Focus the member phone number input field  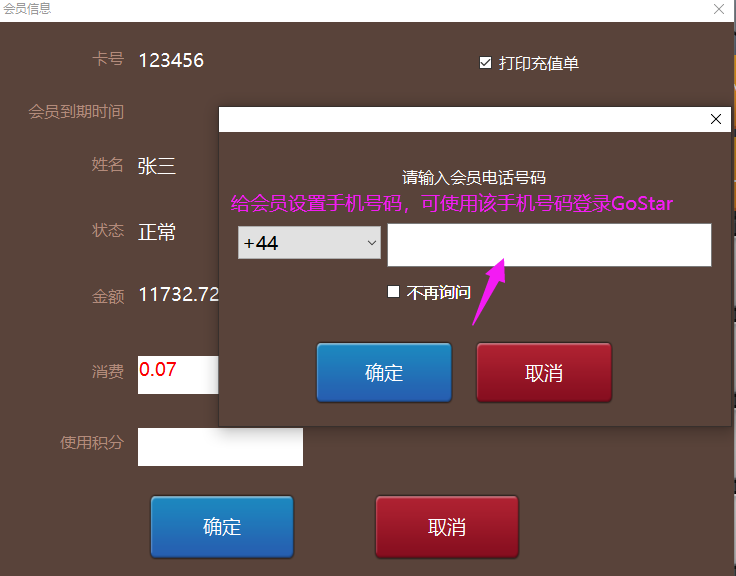coord(549,245)
